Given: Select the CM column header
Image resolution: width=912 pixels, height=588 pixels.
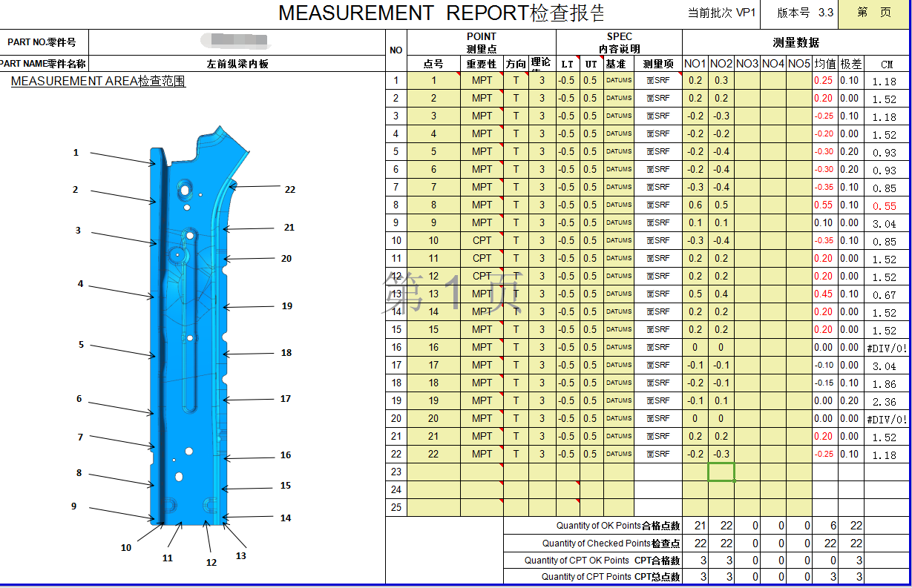Looking at the screenshot, I should pyautogui.click(x=887, y=65).
